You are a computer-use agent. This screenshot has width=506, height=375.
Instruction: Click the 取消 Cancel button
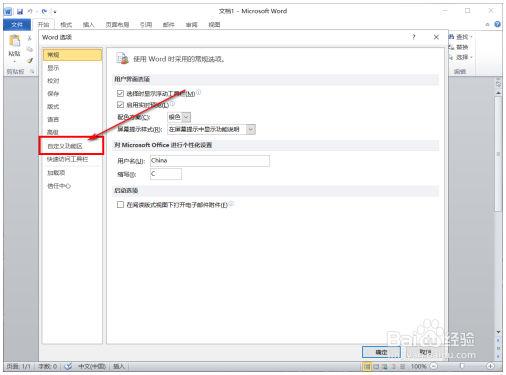point(425,352)
